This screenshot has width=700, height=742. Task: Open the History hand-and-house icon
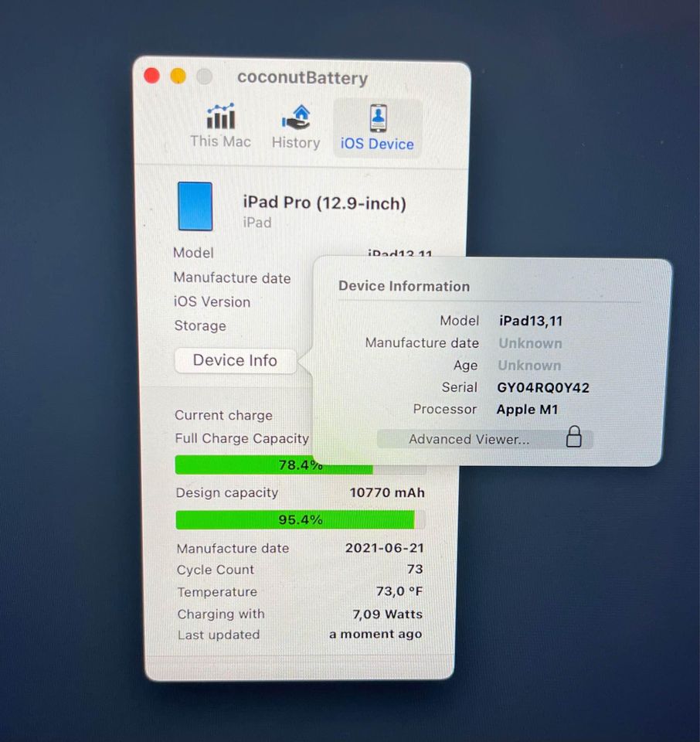pos(296,117)
